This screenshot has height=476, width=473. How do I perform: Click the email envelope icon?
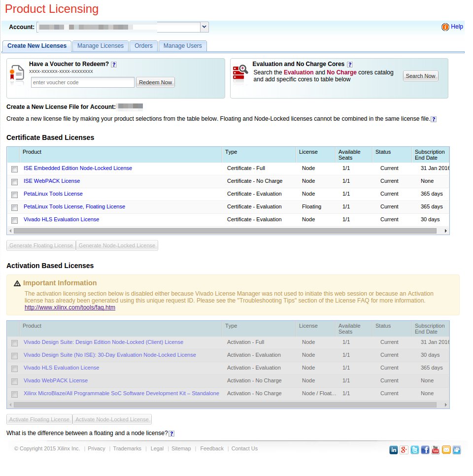446,450
